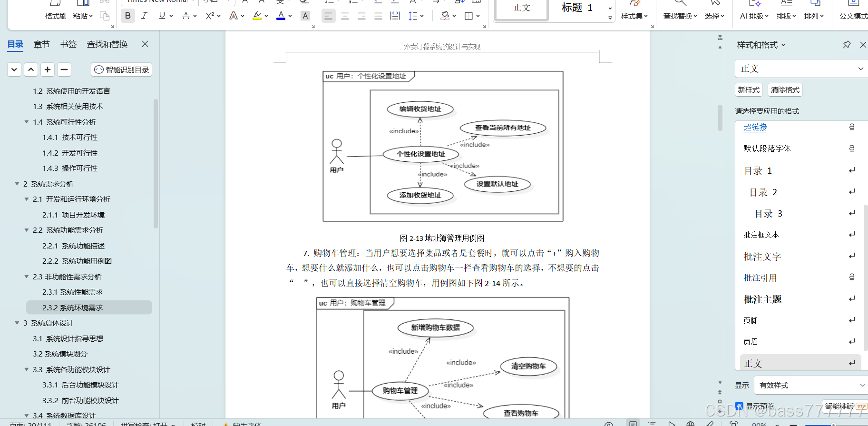Toggle character shading icon

coord(305,16)
